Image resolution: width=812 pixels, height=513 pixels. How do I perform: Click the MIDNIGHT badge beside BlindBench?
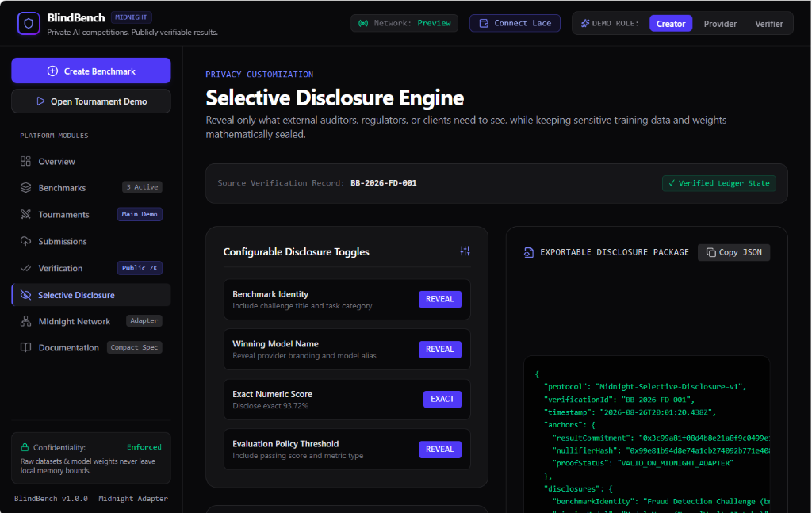coord(131,17)
